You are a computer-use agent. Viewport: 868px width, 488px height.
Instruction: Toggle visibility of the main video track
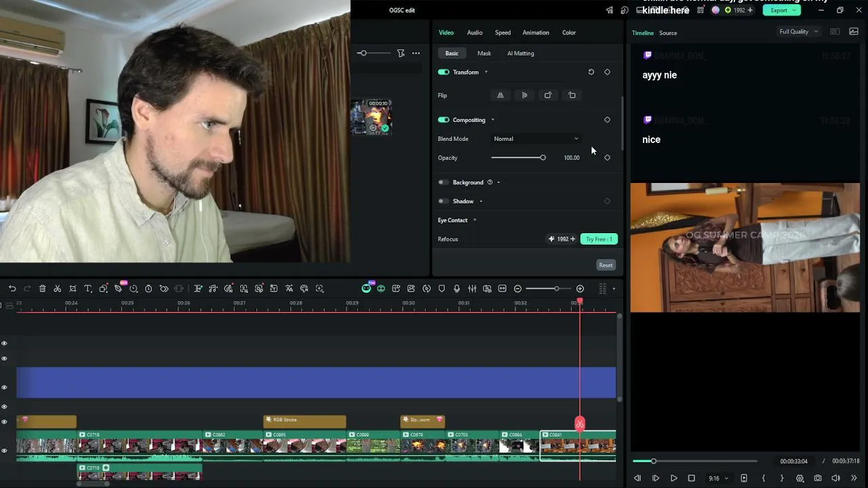[x=4, y=451]
